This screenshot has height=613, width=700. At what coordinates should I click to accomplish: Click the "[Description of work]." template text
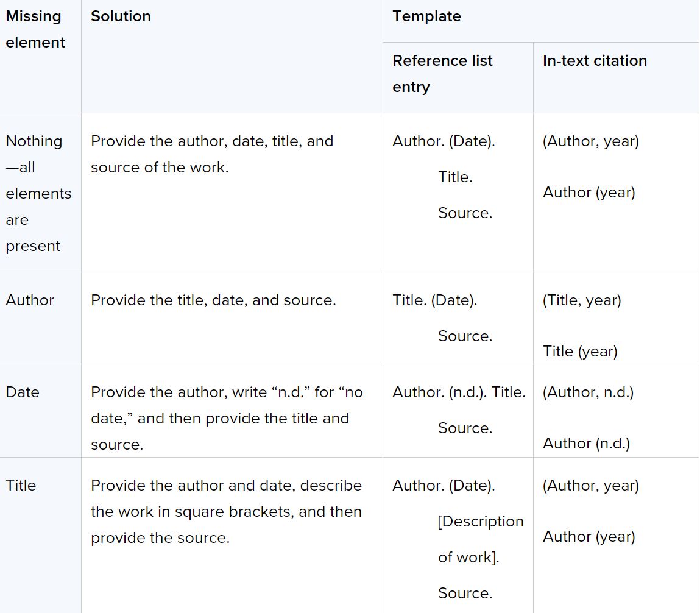click(480, 539)
